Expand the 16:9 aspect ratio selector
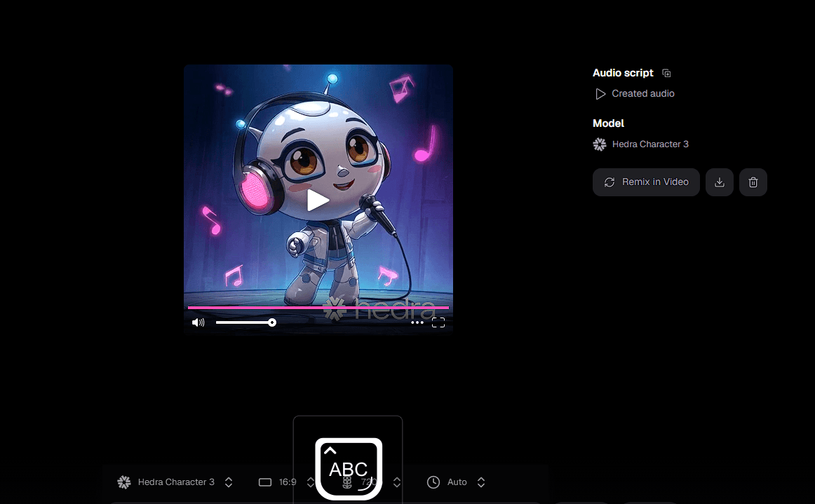The image size is (815, 504). pos(311,482)
